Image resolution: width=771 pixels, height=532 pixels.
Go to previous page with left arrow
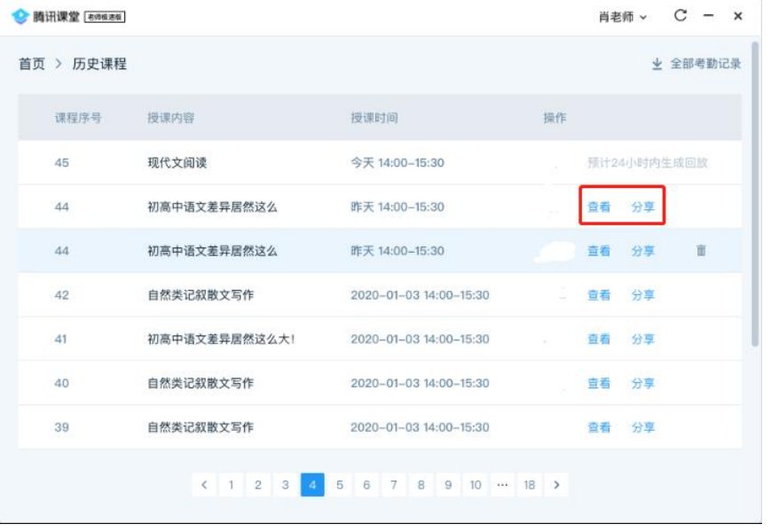pos(204,485)
